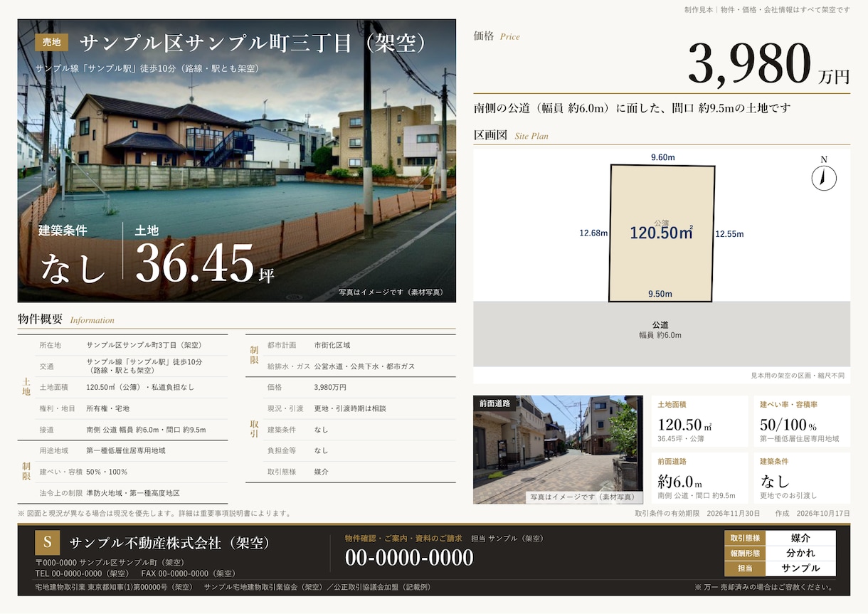Screen dimensions: 868x614
Task: Click the 所在地 row value
Action: (144, 345)
